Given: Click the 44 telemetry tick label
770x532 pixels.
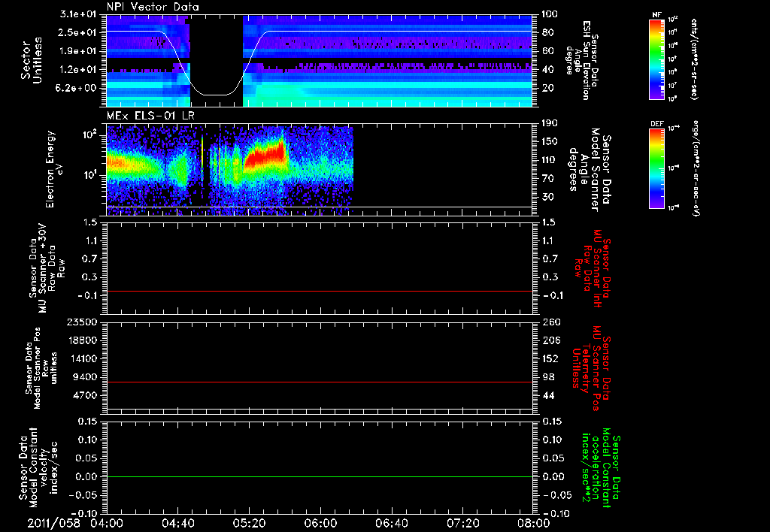Looking at the screenshot, I should tap(547, 395).
